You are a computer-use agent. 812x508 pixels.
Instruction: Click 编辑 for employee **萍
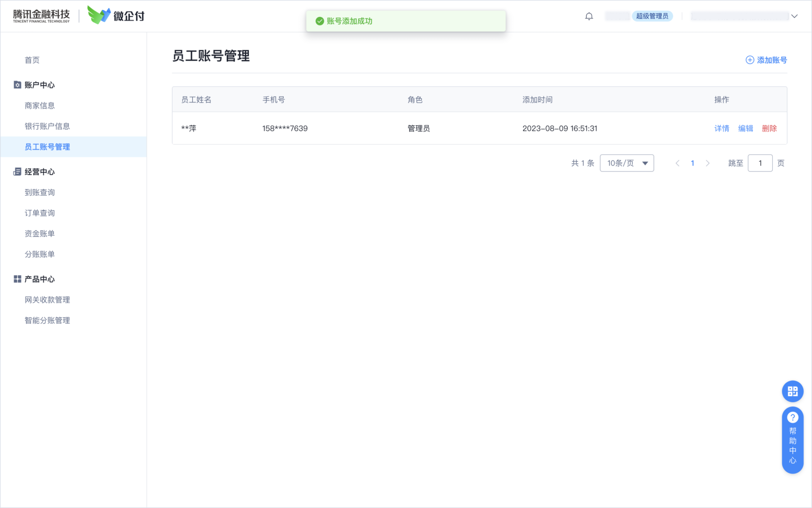pos(745,128)
